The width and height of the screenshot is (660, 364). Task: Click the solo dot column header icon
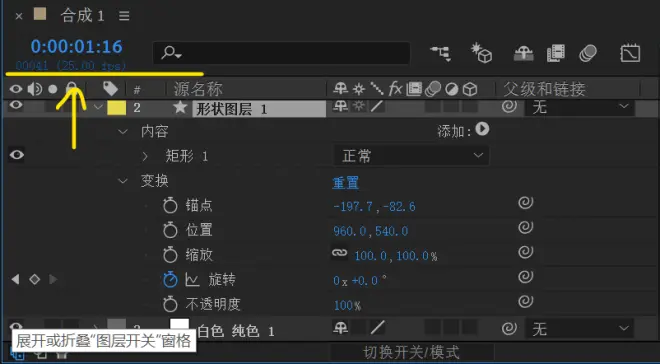52,89
